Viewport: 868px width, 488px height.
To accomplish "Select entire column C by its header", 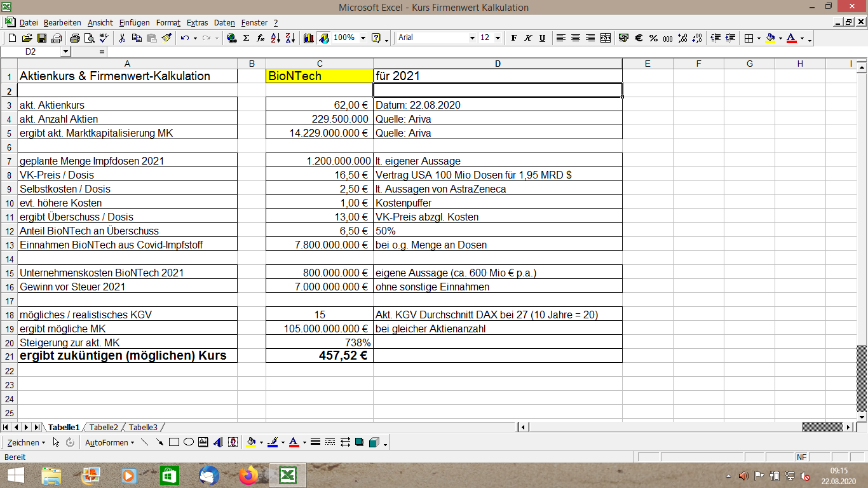I will pos(319,63).
